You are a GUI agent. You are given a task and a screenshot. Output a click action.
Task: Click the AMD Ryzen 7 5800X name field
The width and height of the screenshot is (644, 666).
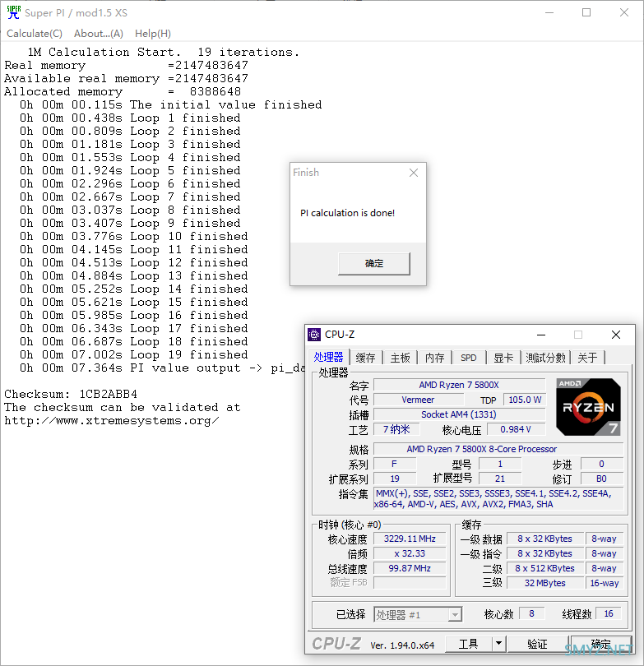(x=459, y=385)
